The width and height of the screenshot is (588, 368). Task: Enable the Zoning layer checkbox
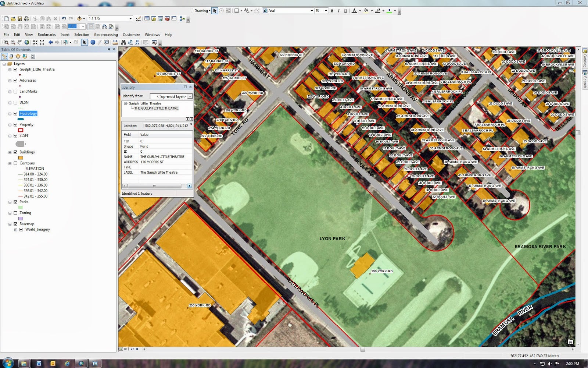click(15, 213)
